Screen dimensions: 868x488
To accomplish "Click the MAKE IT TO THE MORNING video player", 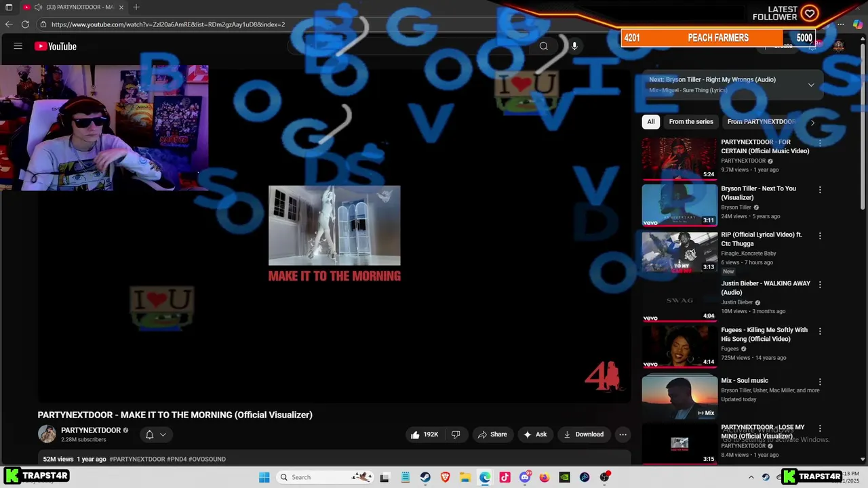I will tap(334, 234).
